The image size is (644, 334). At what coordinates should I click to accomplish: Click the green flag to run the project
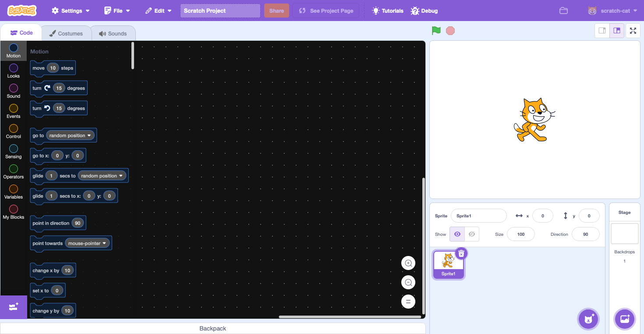click(436, 30)
